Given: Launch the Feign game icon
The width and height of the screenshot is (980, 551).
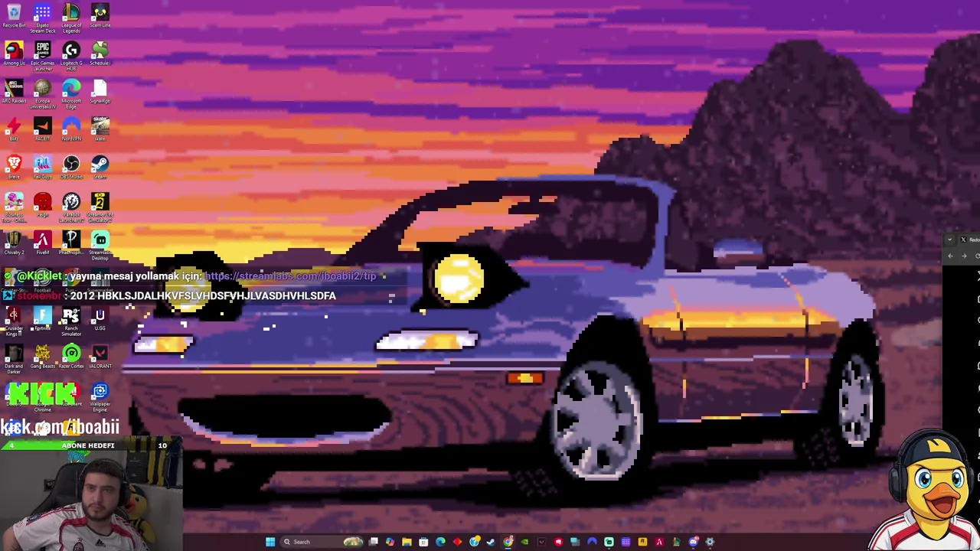Looking at the screenshot, I should [42, 204].
